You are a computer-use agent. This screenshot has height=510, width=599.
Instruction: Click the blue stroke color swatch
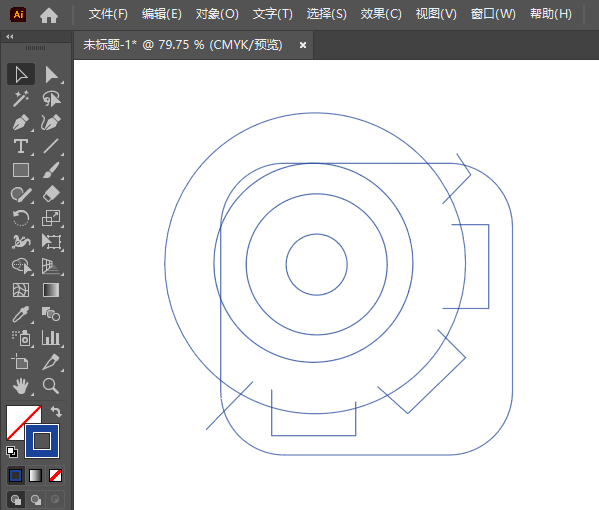pyautogui.click(x=42, y=441)
